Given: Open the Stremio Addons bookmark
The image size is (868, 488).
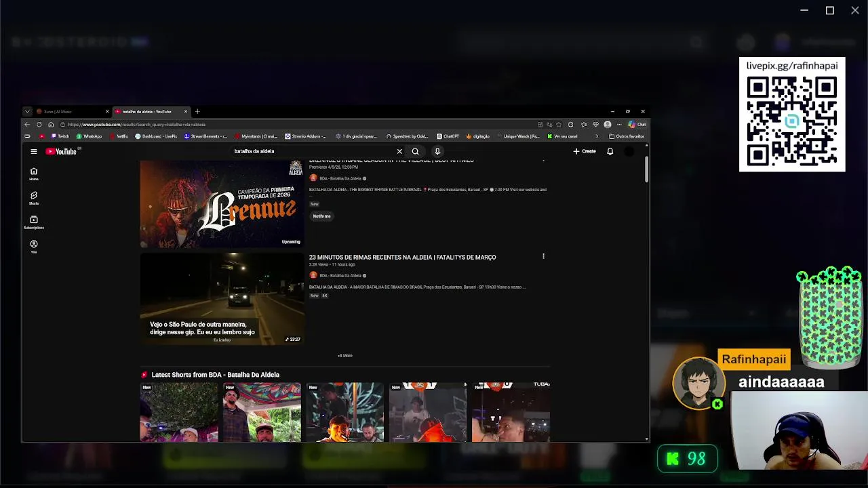Looking at the screenshot, I should [306, 136].
